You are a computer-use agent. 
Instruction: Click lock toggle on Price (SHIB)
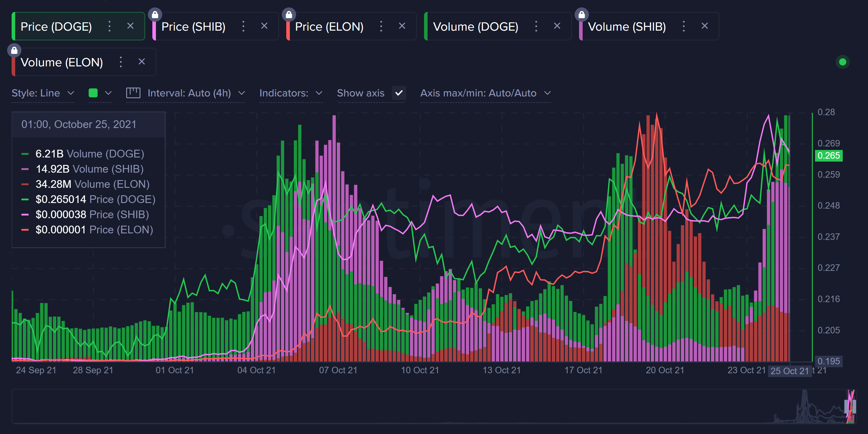coord(155,15)
